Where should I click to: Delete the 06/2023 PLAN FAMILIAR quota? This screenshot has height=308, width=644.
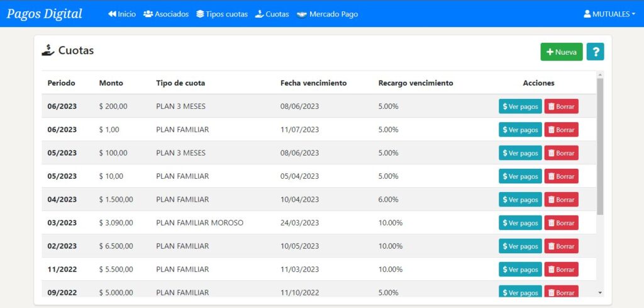[x=561, y=130]
